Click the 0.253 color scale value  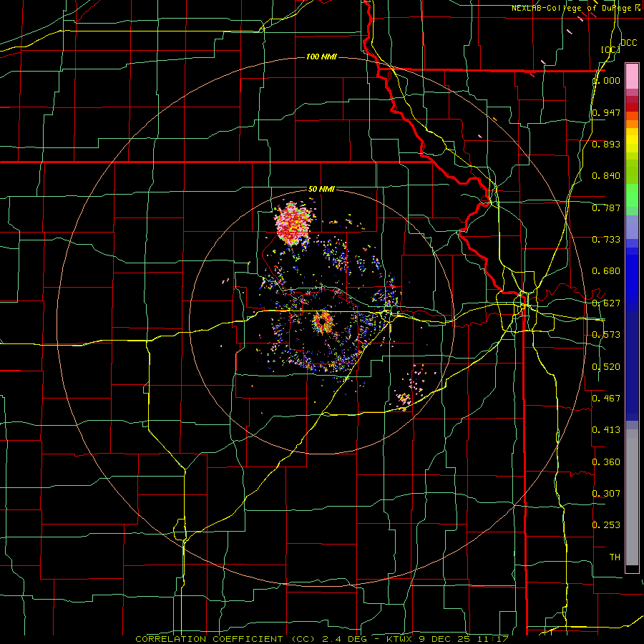click(x=606, y=525)
